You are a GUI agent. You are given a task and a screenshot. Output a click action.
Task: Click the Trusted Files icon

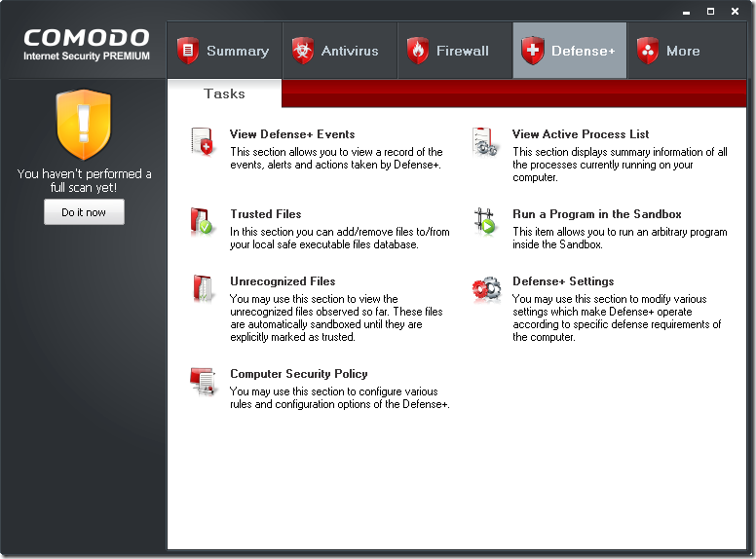[x=202, y=221]
